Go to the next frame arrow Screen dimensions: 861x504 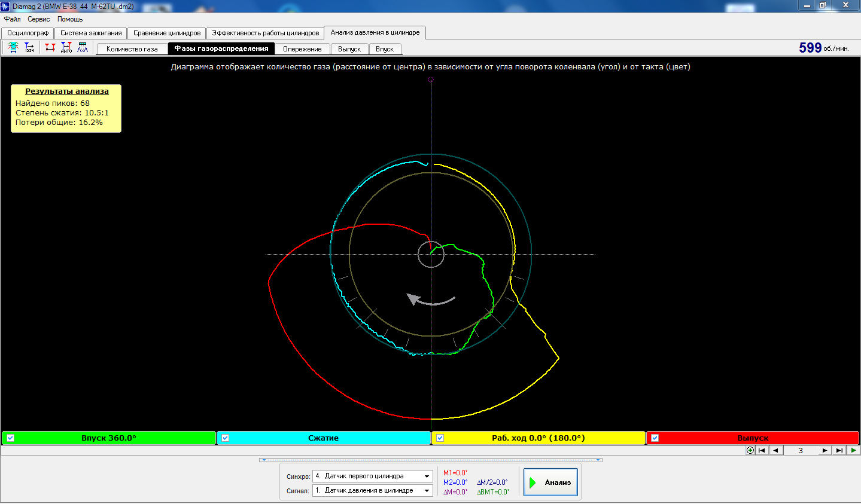(x=825, y=450)
